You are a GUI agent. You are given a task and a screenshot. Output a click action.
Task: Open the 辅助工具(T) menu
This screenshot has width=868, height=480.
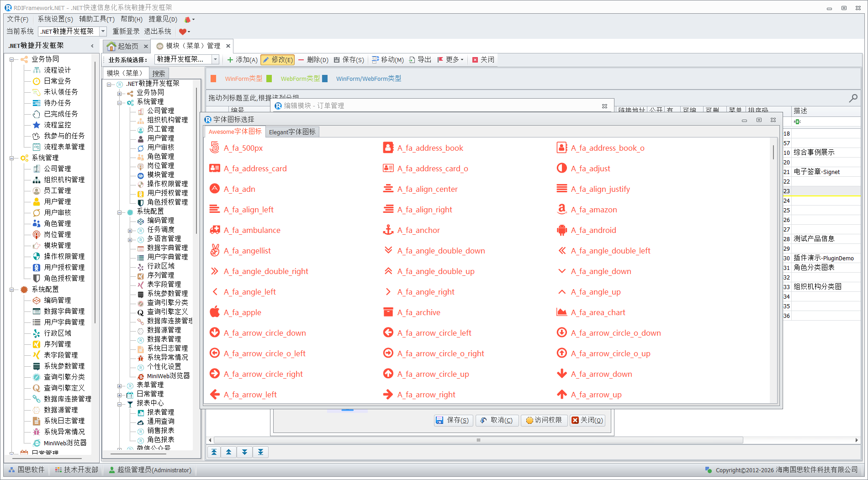(x=96, y=19)
